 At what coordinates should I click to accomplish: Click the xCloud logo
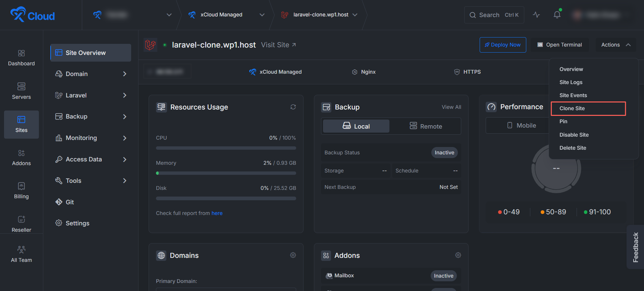coord(33,15)
